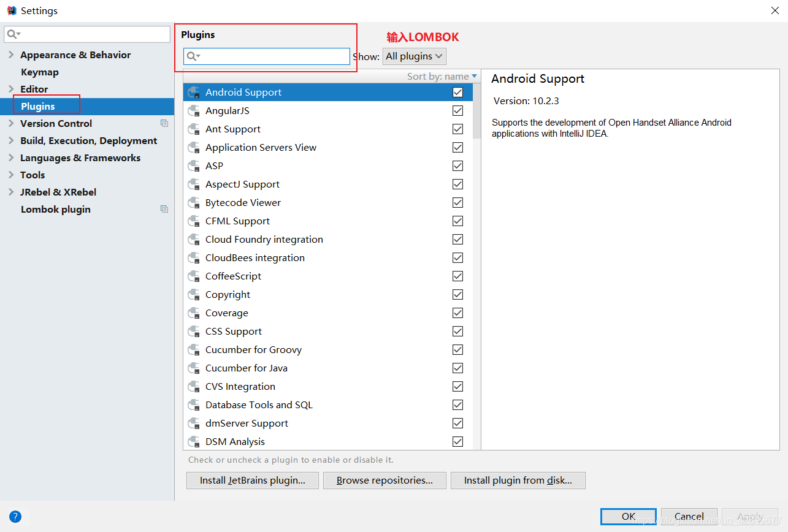The height and width of the screenshot is (532, 788).
Task: Expand the Appearance & Behavior section
Action: click(11, 55)
